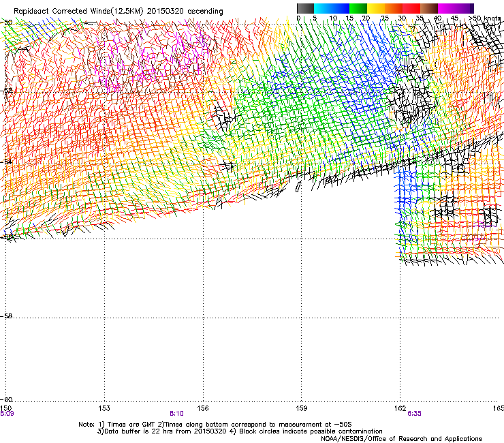Click the orange 25-30 knots legend segment
This screenshot has height=443, width=504.
394,8
